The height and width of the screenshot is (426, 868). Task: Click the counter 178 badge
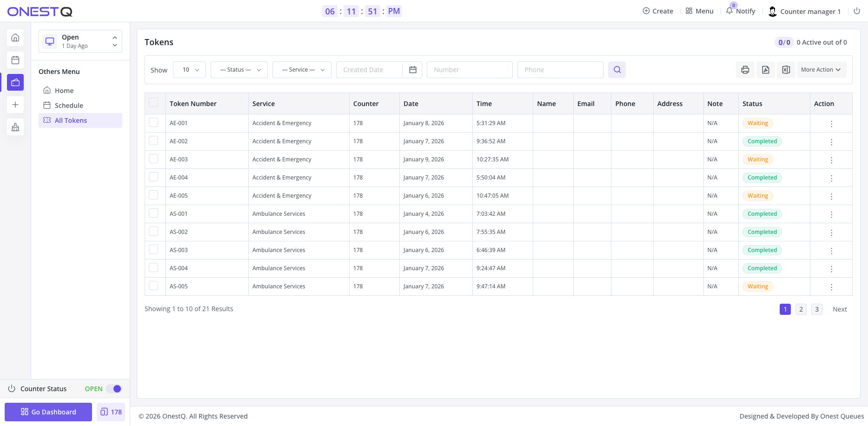(111, 412)
